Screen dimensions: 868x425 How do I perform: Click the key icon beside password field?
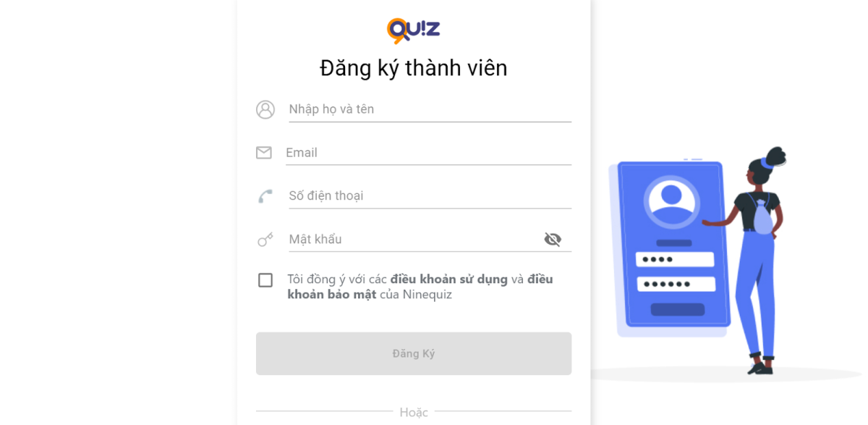click(x=265, y=240)
